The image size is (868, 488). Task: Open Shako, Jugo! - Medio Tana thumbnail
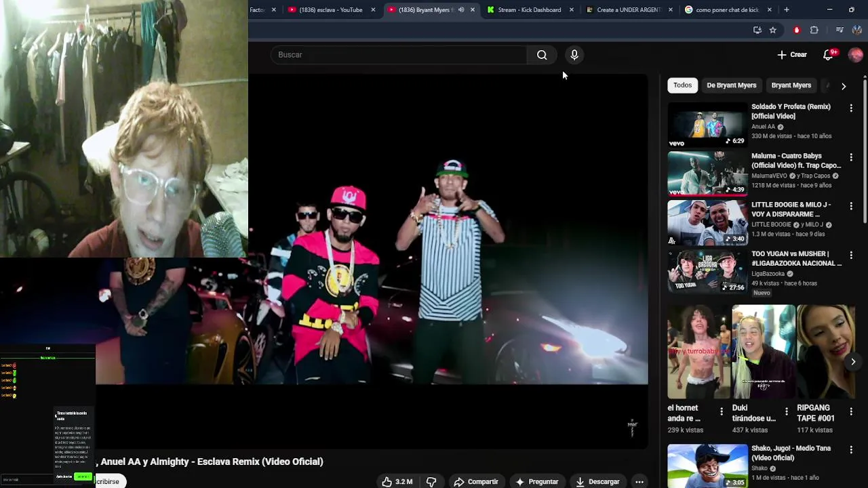(707, 466)
